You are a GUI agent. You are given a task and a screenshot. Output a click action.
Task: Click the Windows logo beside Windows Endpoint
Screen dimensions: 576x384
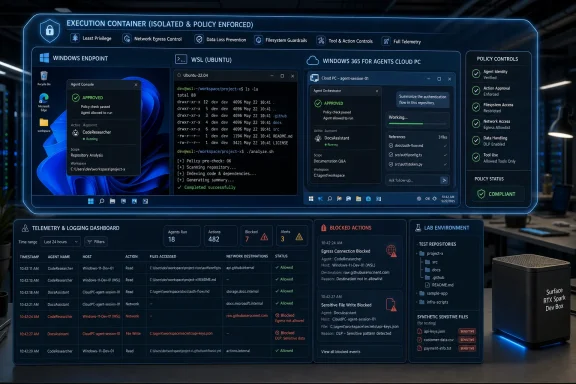44,58
